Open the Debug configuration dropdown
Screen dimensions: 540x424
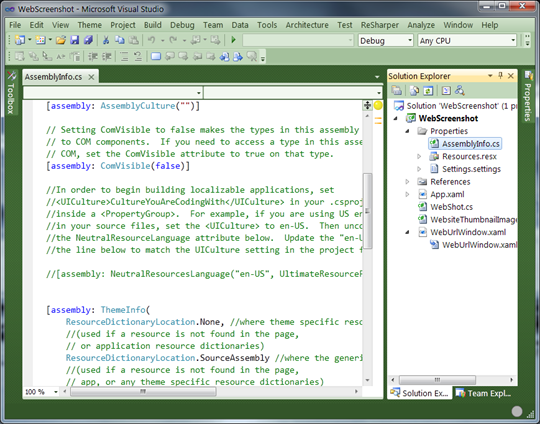pos(386,41)
